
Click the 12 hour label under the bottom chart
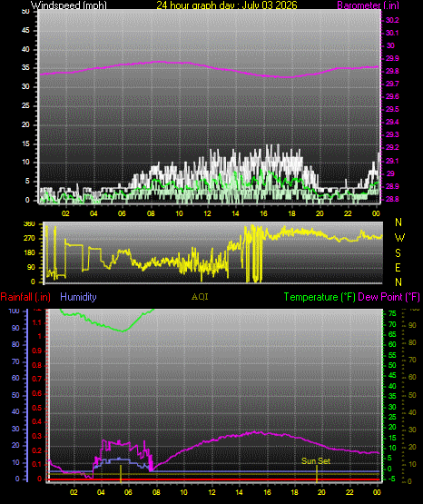(x=211, y=492)
